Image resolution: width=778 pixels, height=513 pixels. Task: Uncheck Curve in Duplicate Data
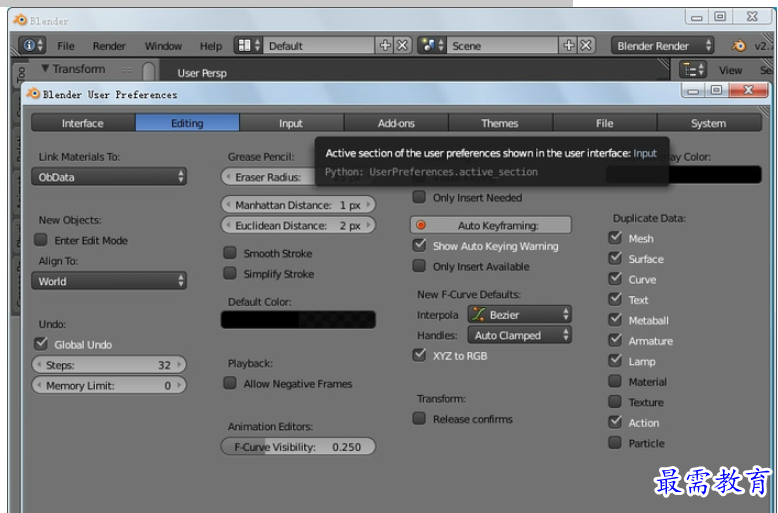click(x=615, y=279)
